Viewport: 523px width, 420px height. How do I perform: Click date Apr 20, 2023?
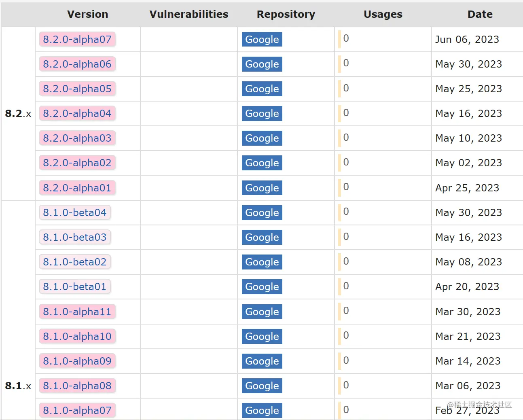pyautogui.click(x=467, y=286)
